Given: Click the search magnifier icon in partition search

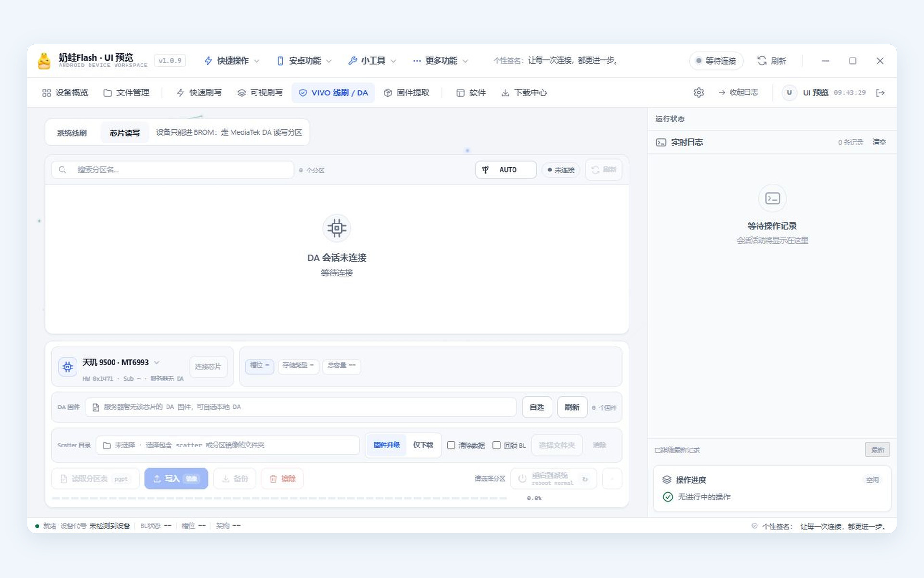Looking at the screenshot, I should pos(63,170).
